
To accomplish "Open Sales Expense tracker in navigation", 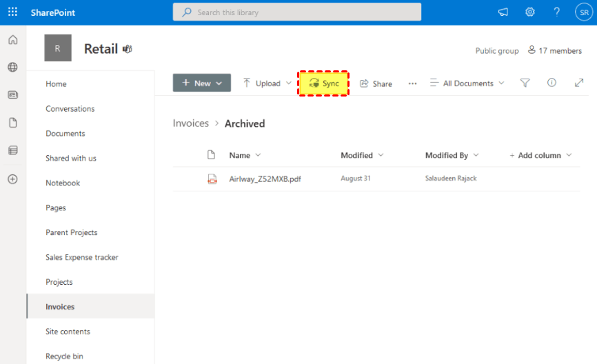I will point(82,257).
